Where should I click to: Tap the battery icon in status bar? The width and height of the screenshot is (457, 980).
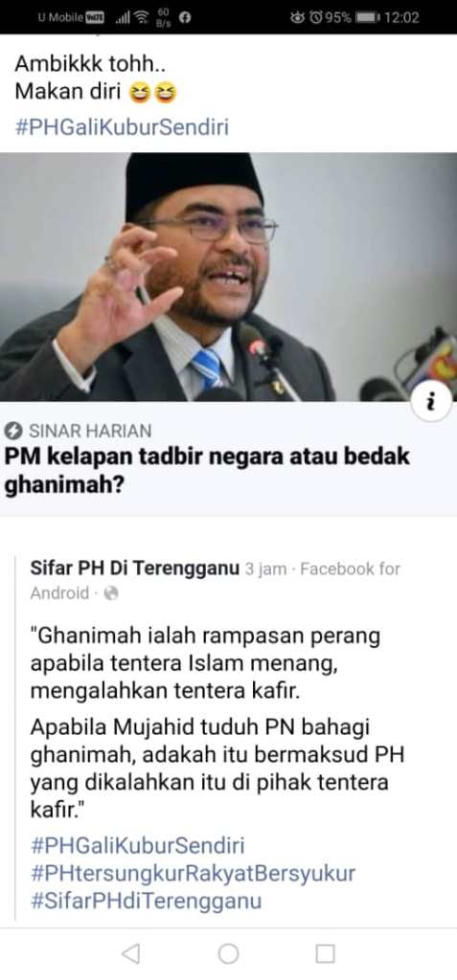[368, 17]
